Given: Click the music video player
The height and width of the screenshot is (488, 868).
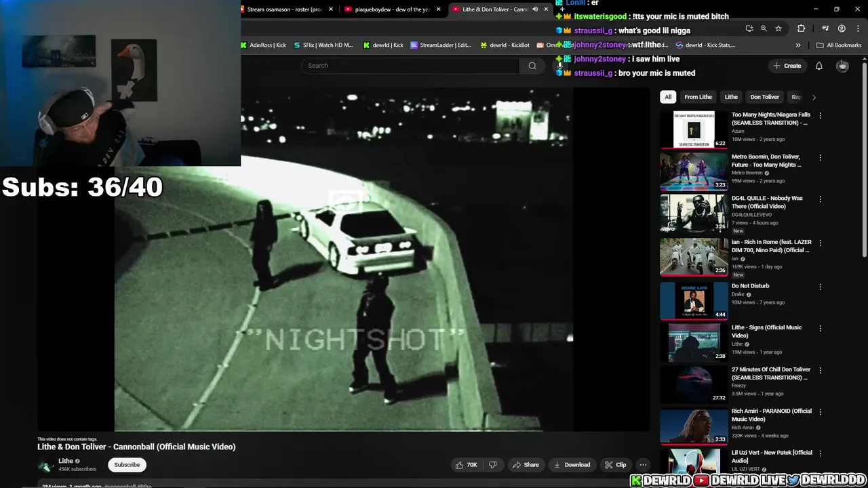Looking at the screenshot, I should (x=343, y=259).
